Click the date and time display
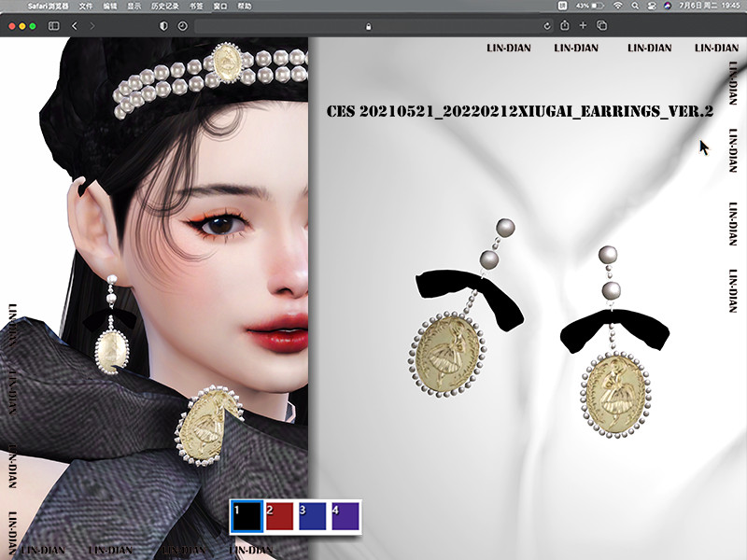The height and width of the screenshot is (560, 747). click(708, 6)
